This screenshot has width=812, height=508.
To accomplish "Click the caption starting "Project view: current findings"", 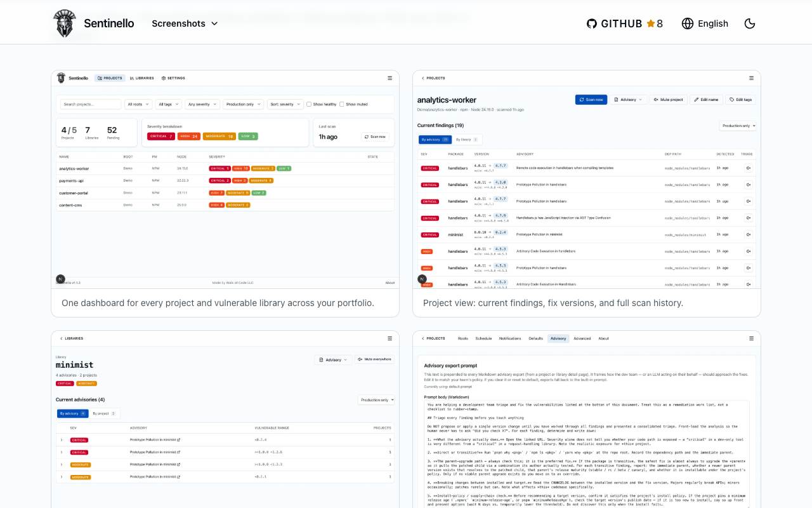I will click(553, 303).
